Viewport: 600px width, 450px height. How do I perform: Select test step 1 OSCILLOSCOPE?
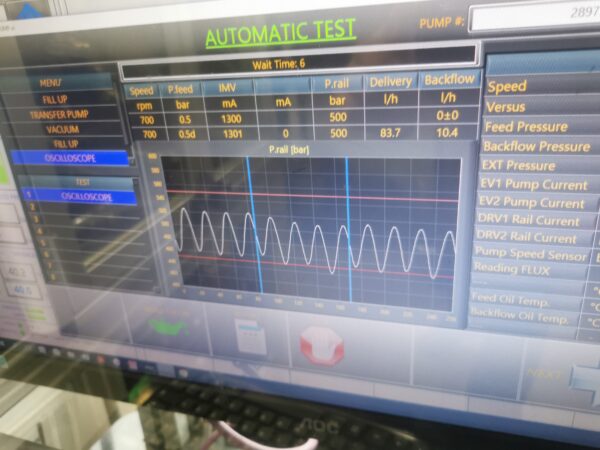tap(82, 197)
